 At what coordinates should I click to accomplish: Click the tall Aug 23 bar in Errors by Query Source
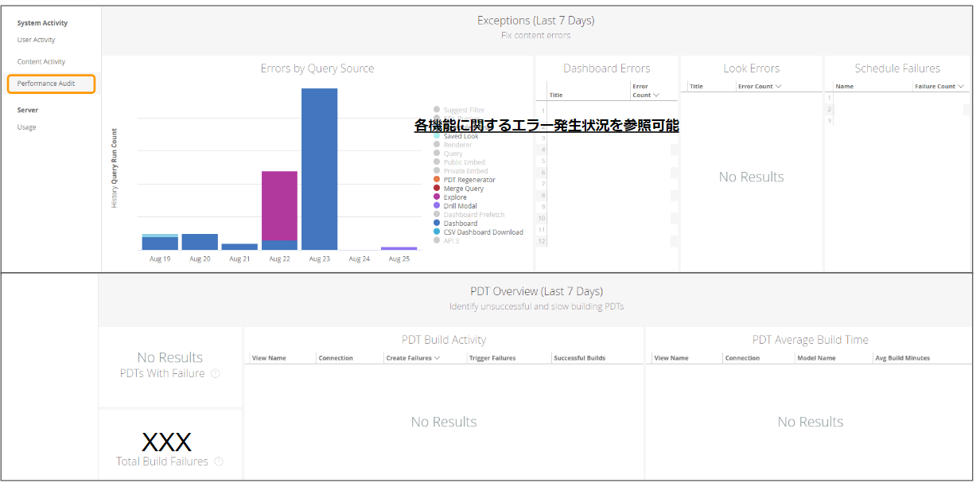319,167
